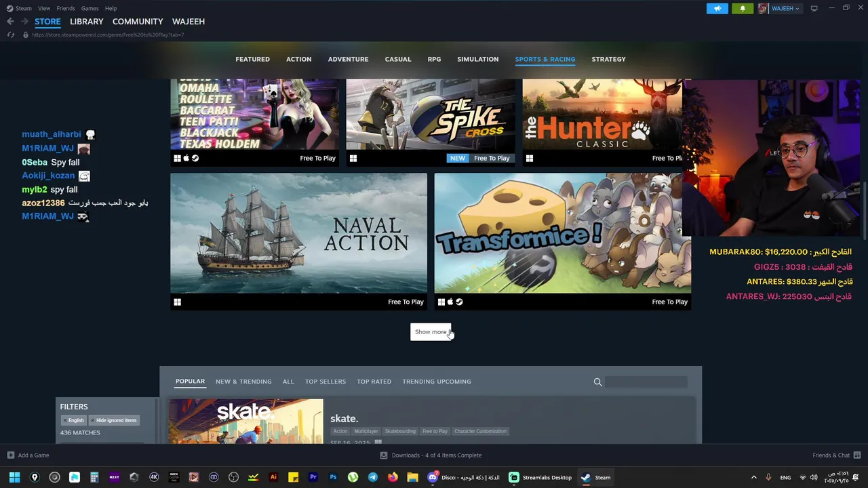Select the CASUAL genre tab
Image resolution: width=868 pixels, height=488 pixels.
point(398,60)
